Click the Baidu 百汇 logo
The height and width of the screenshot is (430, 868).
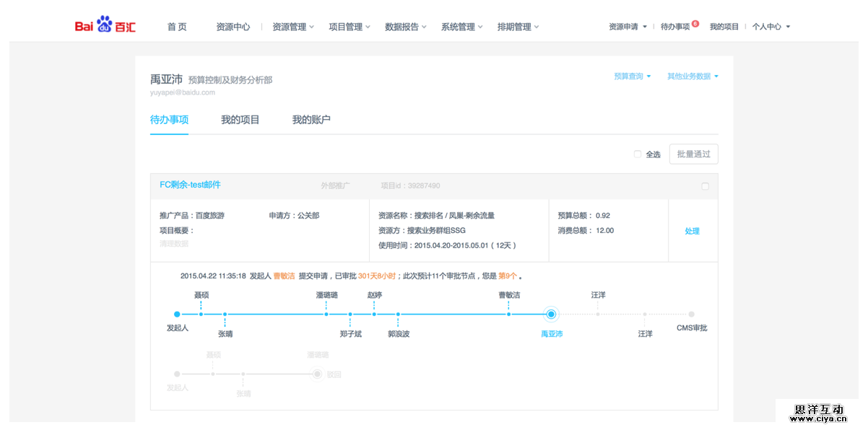(105, 26)
